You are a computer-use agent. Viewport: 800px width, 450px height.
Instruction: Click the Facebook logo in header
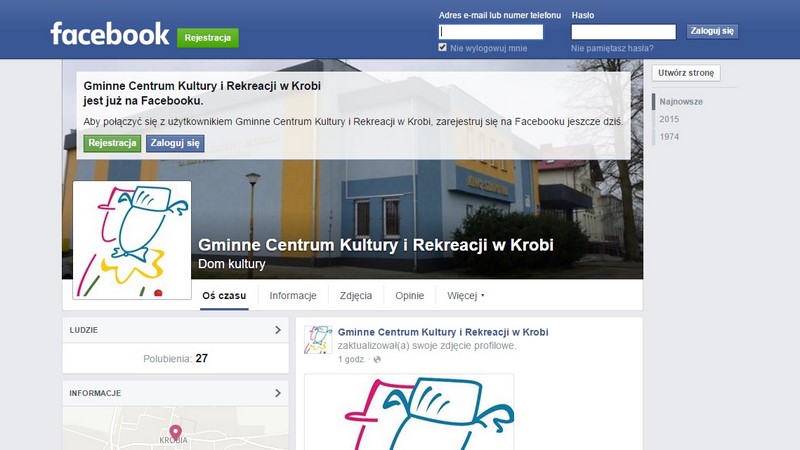coord(110,34)
